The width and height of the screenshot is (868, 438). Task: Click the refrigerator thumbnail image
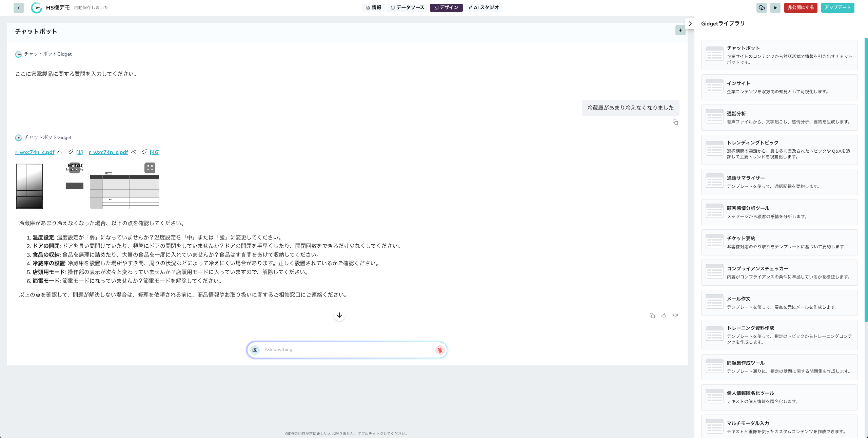tap(29, 186)
